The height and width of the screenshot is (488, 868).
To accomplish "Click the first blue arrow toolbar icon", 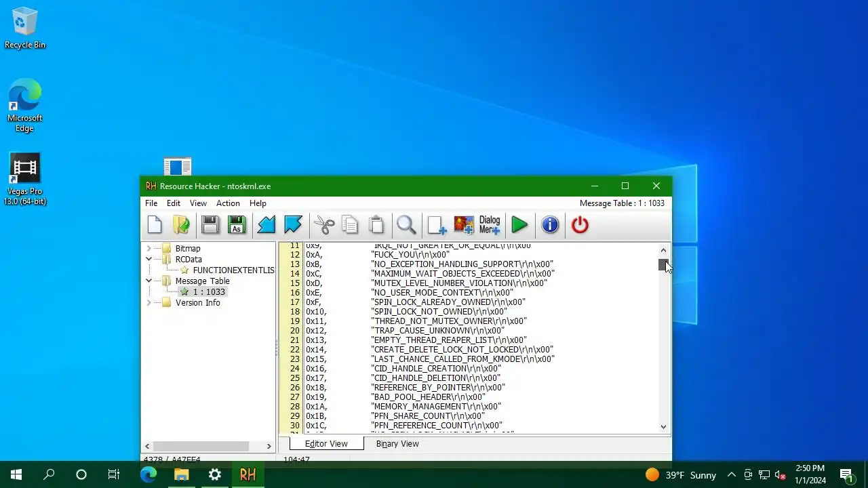I will pyautogui.click(x=267, y=225).
